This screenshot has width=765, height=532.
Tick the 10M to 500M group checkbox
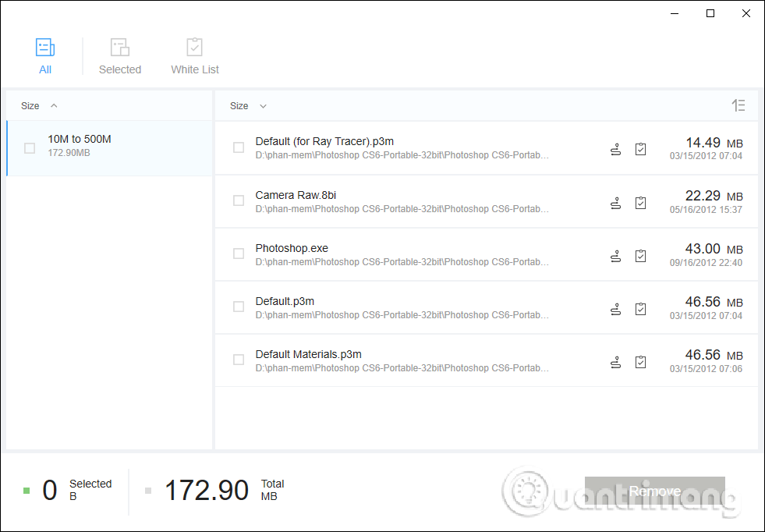click(x=30, y=147)
